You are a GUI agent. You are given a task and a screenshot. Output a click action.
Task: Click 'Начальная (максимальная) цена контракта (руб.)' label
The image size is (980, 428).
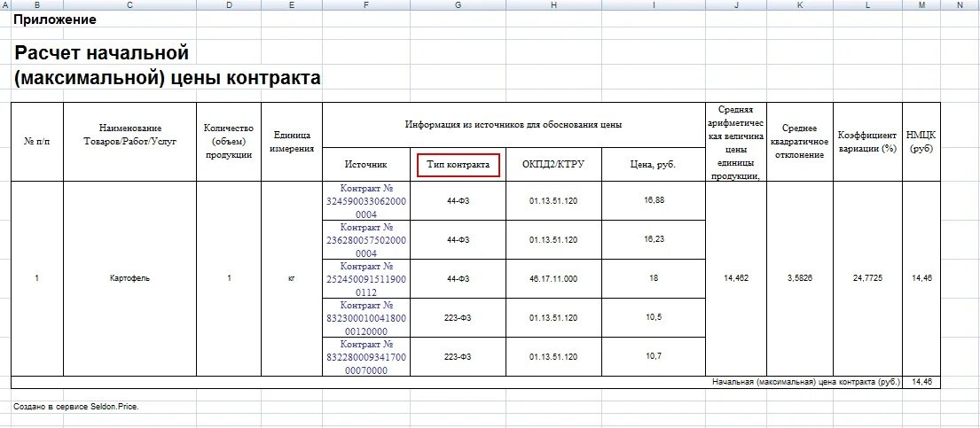click(806, 382)
